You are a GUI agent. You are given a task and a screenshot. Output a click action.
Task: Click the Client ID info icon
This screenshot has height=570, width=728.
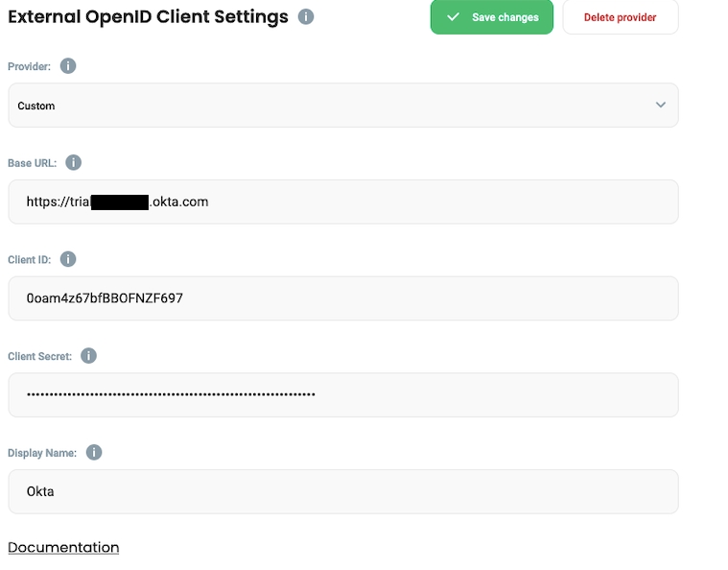click(68, 259)
